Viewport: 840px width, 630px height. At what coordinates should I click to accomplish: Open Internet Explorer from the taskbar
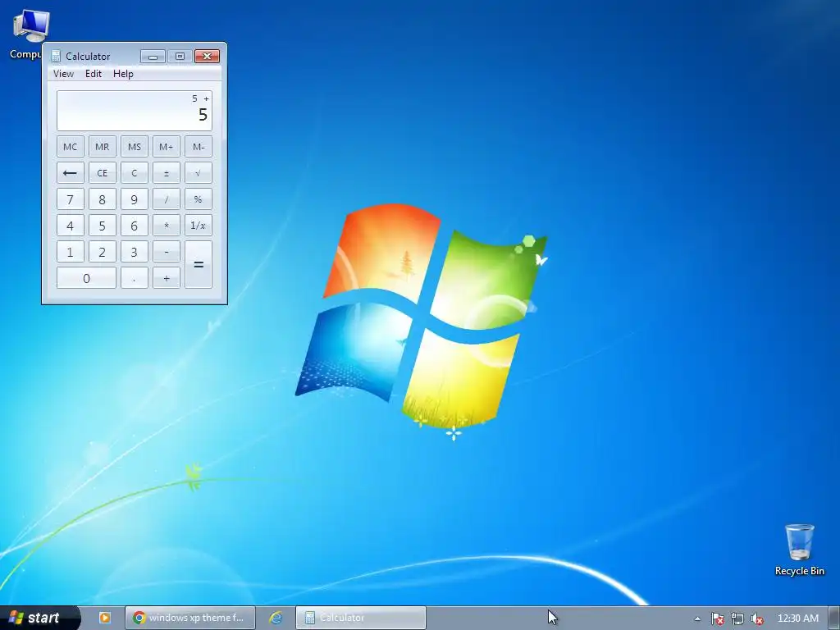[276, 618]
